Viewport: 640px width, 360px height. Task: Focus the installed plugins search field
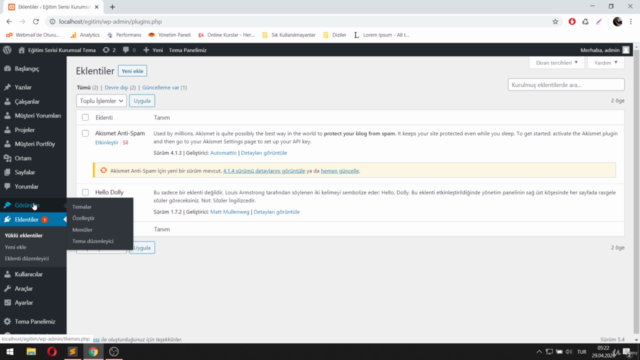click(x=566, y=85)
